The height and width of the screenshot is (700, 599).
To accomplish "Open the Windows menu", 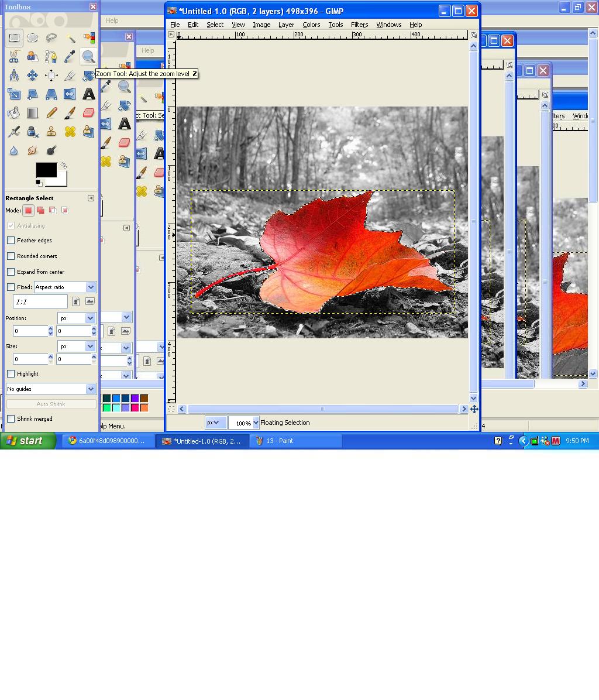I will pos(389,25).
